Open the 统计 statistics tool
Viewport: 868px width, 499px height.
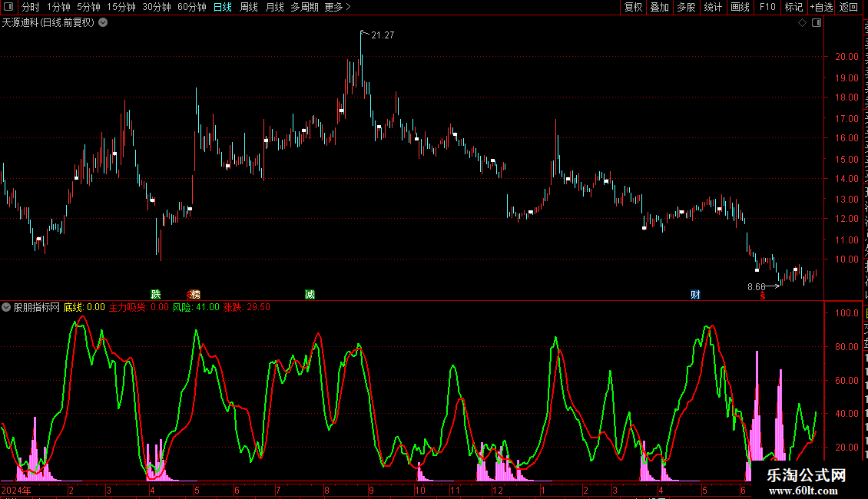pyautogui.click(x=712, y=7)
